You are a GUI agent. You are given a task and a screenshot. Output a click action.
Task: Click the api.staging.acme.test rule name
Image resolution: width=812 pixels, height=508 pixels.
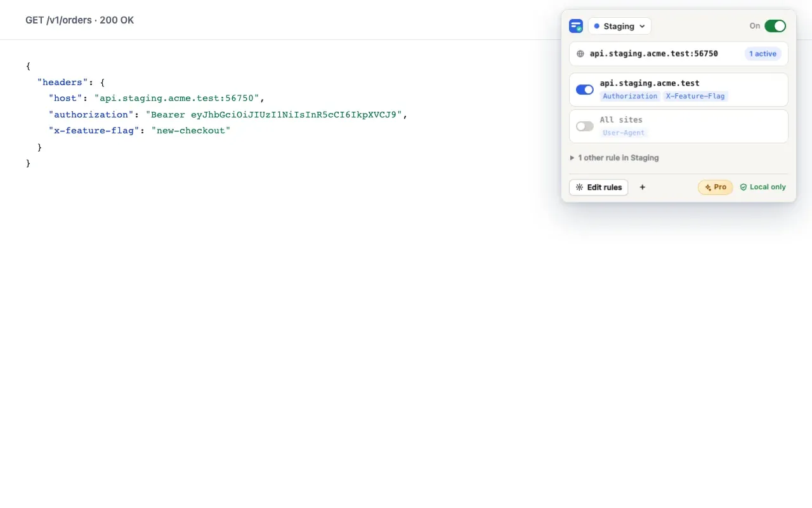click(x=650, y=83)
